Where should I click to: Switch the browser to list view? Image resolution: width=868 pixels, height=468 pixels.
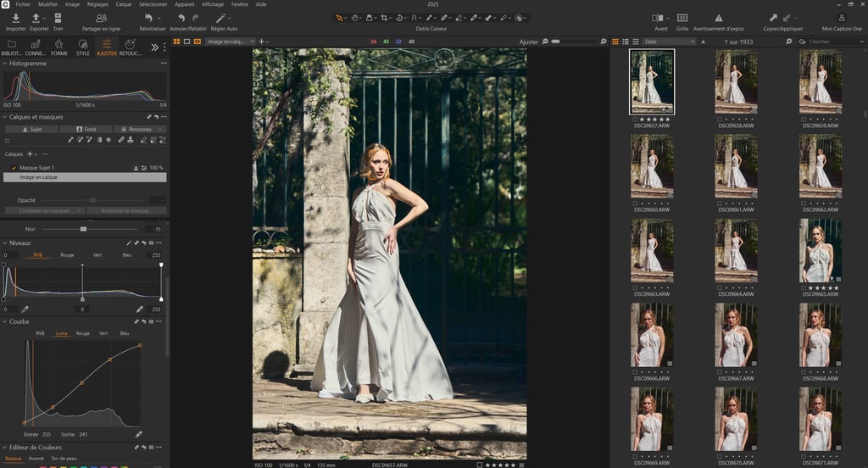pos(626,41)
